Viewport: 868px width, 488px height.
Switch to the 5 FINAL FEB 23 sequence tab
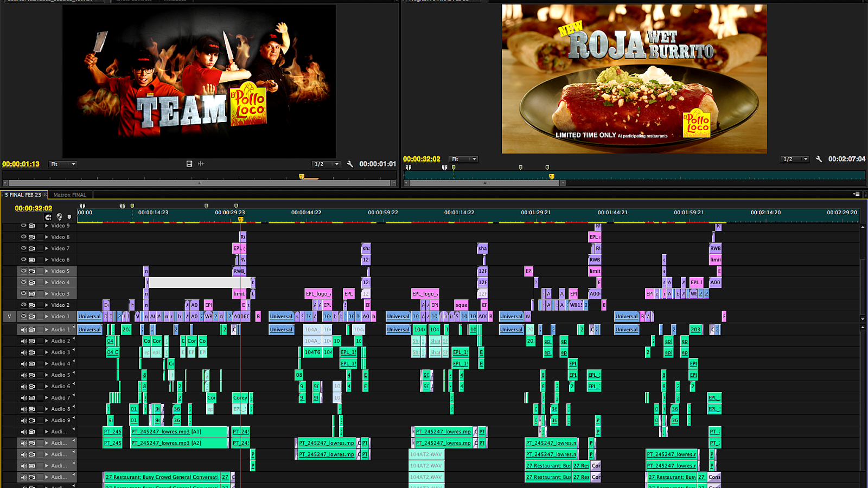(23, 195)
